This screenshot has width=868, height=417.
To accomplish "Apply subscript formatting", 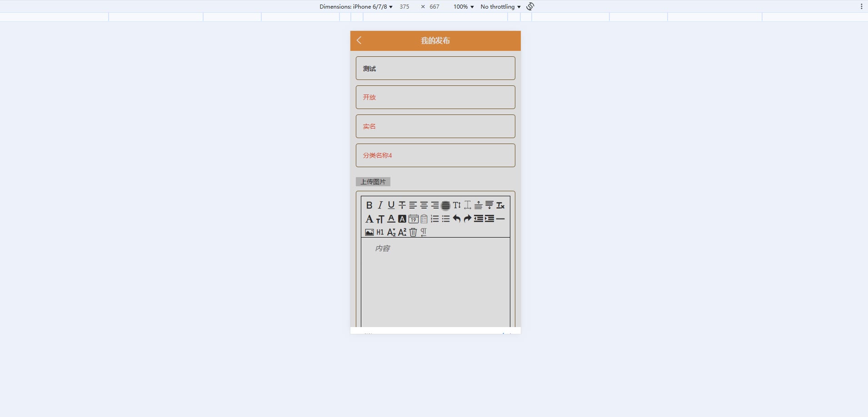I will click(391, 232).
